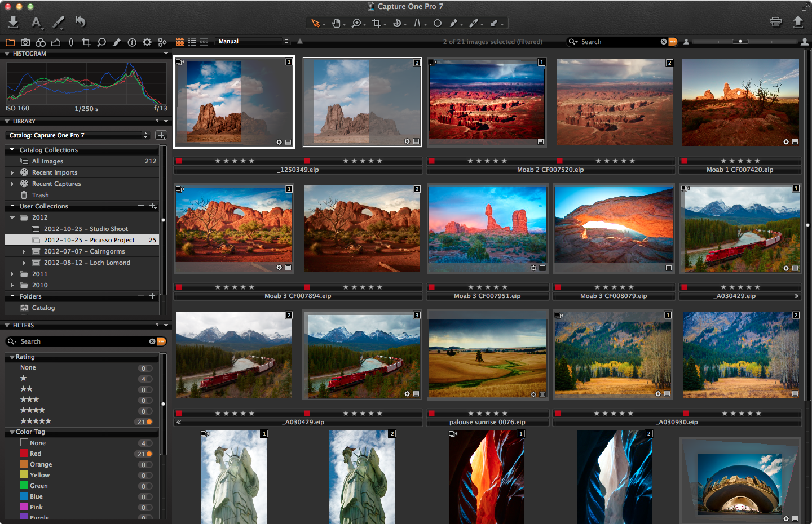Select the Crop cursor tool in top toolbar
Screen dimensions: 812x524
pos(377,23)
